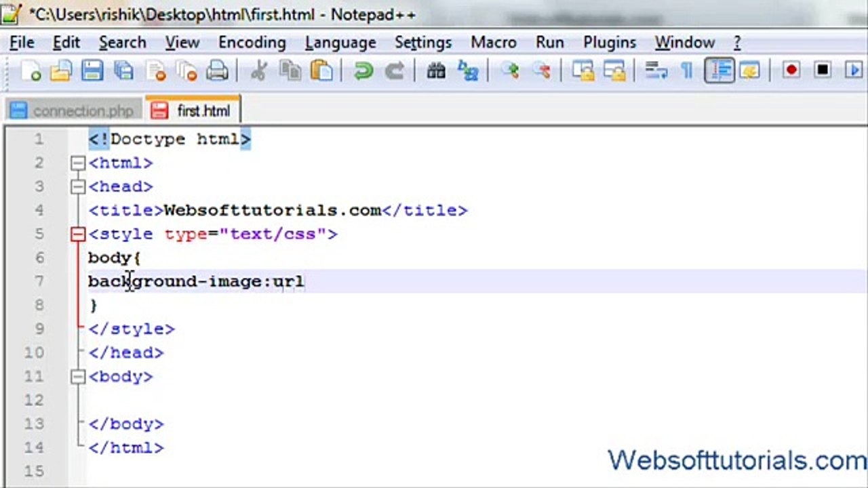Click the <!Doctype html> line
This screenshot has width=868, height=488.
pyautogui.click(x=170, y=139)
